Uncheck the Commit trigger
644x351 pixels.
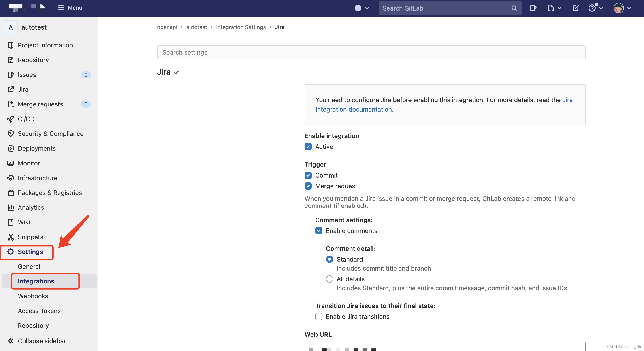point(308,175)
